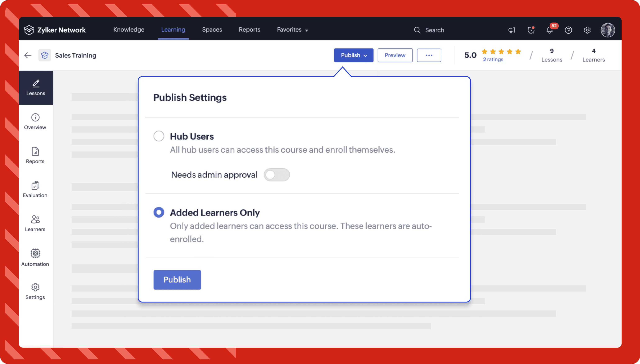This screenshot has width=640, height=364.
Task: Open sidebar Reports section
Action: coord(35,155)
